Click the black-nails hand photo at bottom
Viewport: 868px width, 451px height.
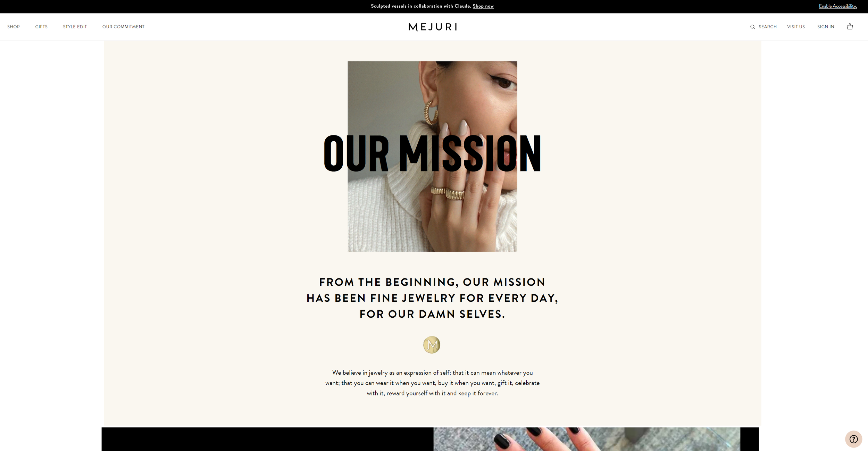[587, 439]
